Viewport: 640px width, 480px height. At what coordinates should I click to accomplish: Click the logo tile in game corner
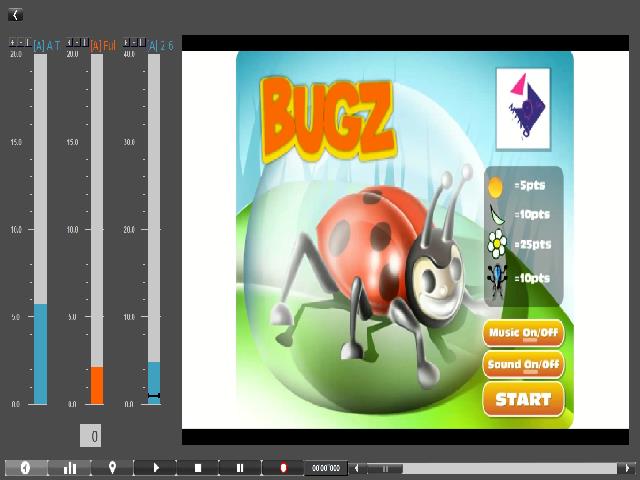[523, 109]
